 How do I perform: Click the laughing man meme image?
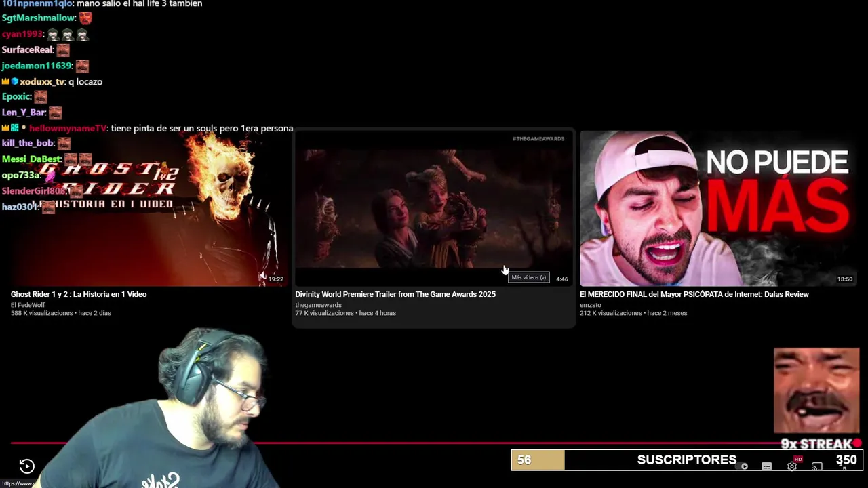pyautogui.click(x=816, y=390)
